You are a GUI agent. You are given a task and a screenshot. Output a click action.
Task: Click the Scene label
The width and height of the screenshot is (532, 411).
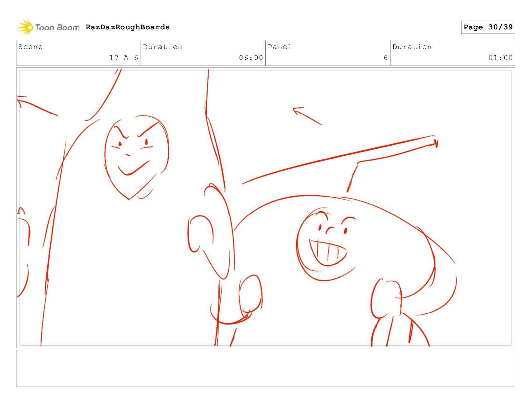pyautogui.click(x=30, y=47)
